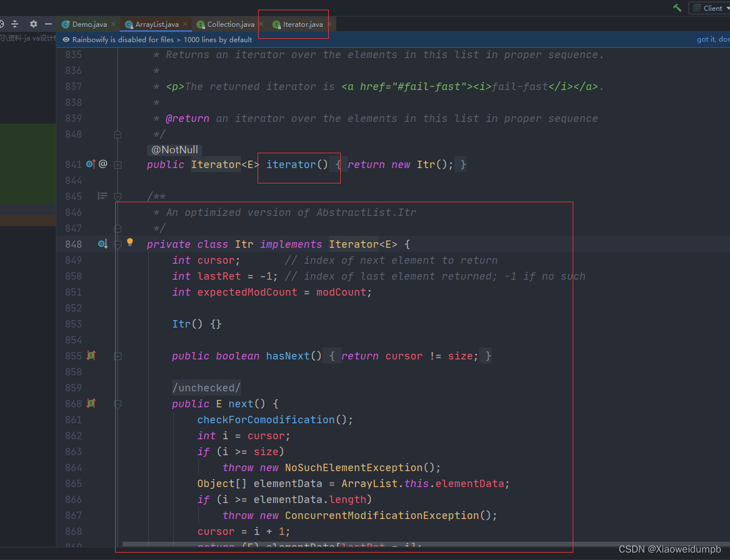Click 'new Itr()' return expression on line 841
Image resolution: width=730 pixels, height=560 pixels.
click(419, 165)
